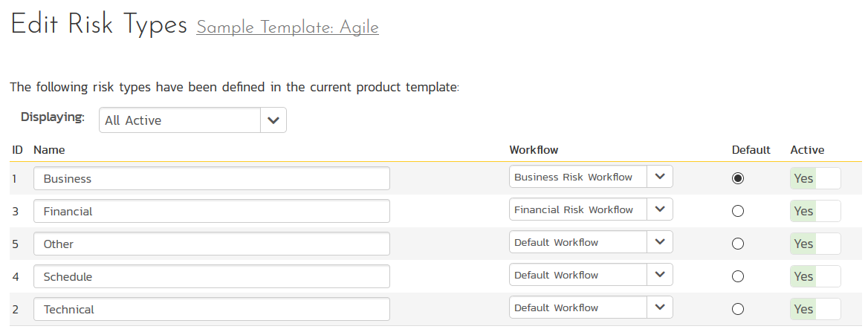868x332 pixels.
Task: Expand the workflow dropdown for Schedule
Action: pos(659,275)
